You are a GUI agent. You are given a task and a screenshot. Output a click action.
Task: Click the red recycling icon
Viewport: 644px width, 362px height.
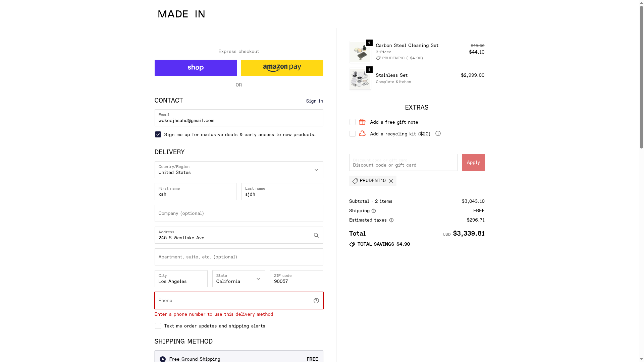tap(362, 134)
